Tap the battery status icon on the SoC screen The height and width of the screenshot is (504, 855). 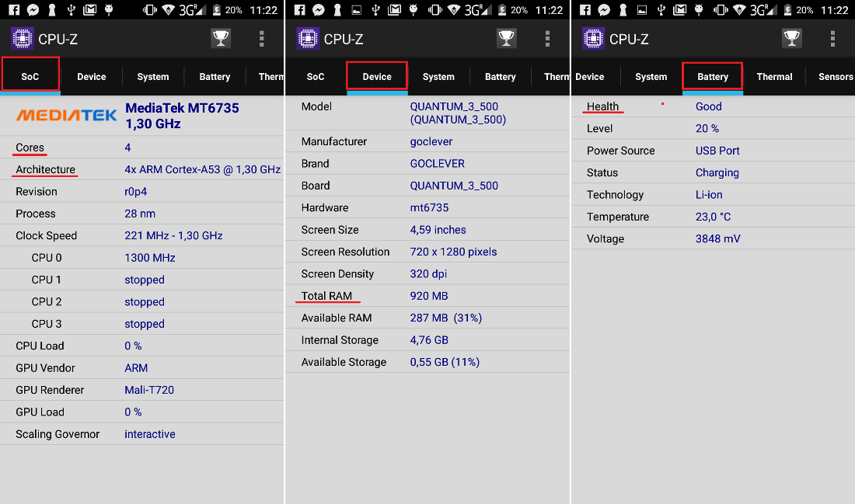[x=217, y=10]
